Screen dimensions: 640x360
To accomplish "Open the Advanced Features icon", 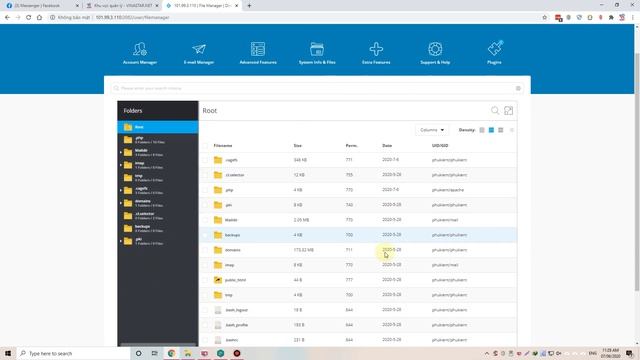I will tap(258, 49).
